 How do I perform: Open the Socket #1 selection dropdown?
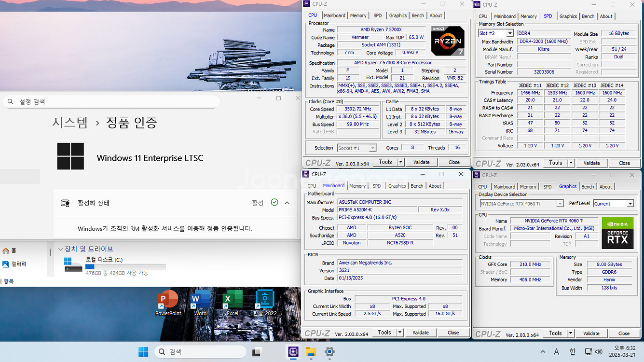(372, 148)
